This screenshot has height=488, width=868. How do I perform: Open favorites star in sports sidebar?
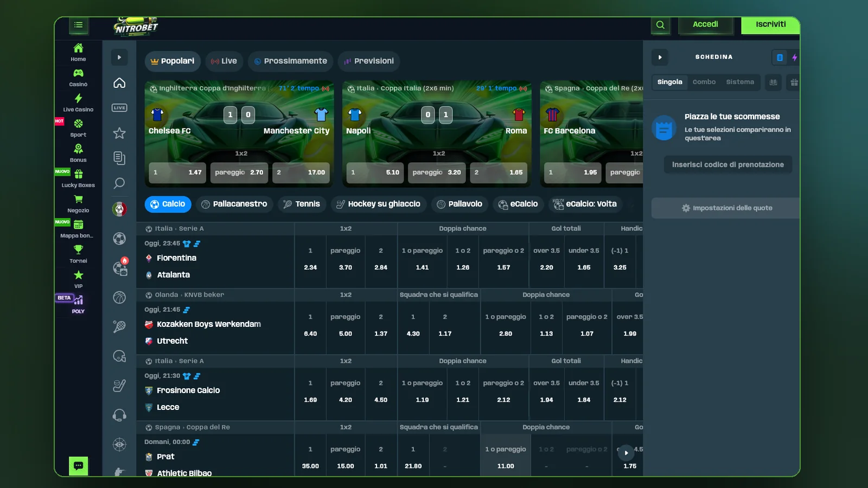tap(119, 133)
